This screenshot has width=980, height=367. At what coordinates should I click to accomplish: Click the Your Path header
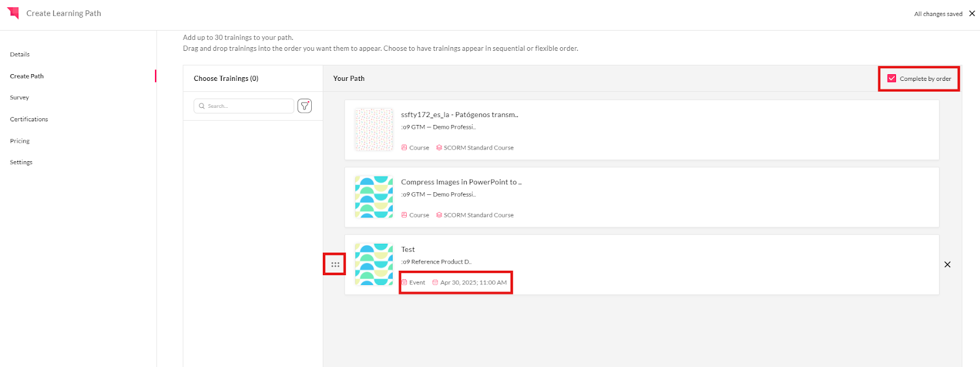(x=349, y=78)
